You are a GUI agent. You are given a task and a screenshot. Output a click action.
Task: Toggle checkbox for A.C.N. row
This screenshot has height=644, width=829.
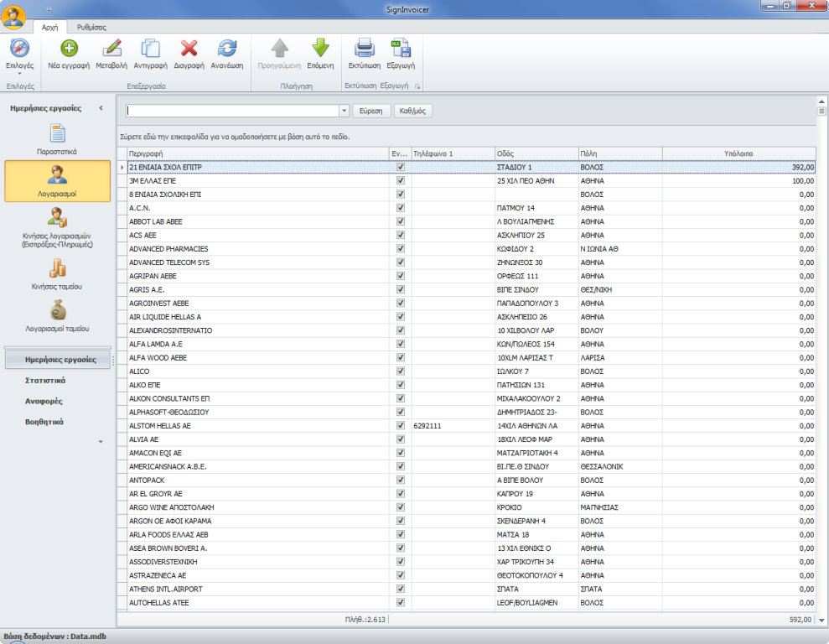pos(400,208)
